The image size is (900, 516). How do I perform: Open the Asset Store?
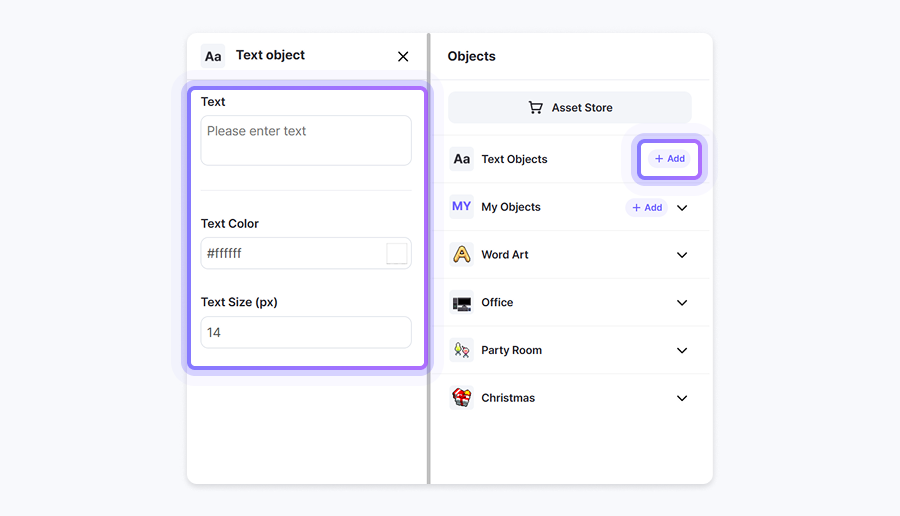[570, 108]
